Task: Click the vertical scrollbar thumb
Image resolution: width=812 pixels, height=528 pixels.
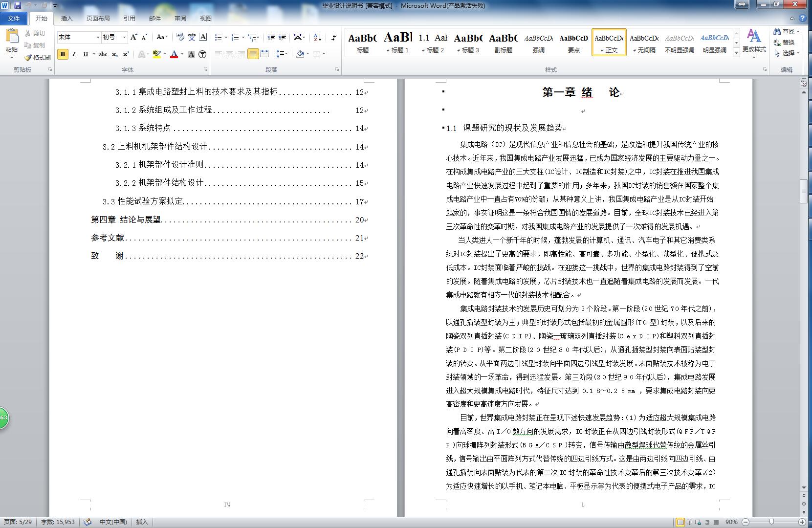Action: coord(804,192)
